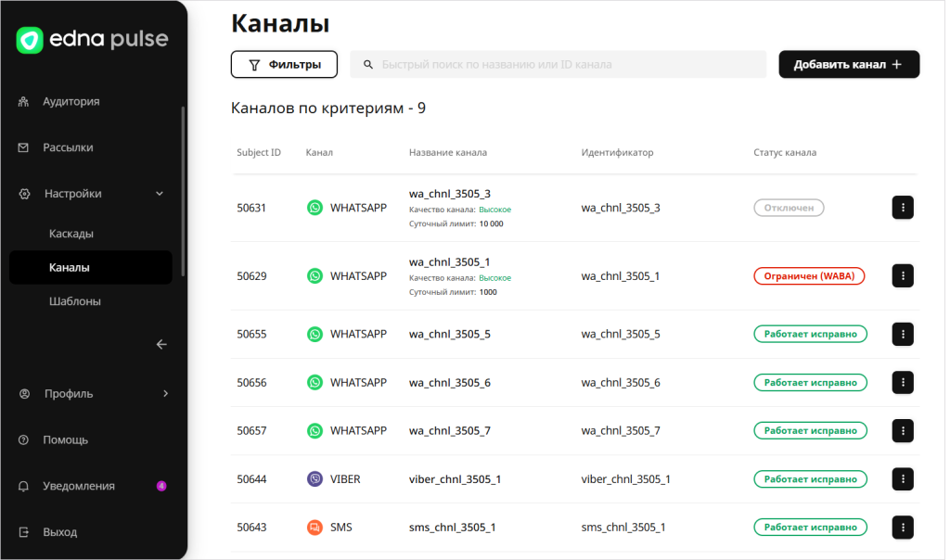The width and height of the screenshot is (950, 560).
Task: Open the Аудитория menu item
Action: click(71, 102)
